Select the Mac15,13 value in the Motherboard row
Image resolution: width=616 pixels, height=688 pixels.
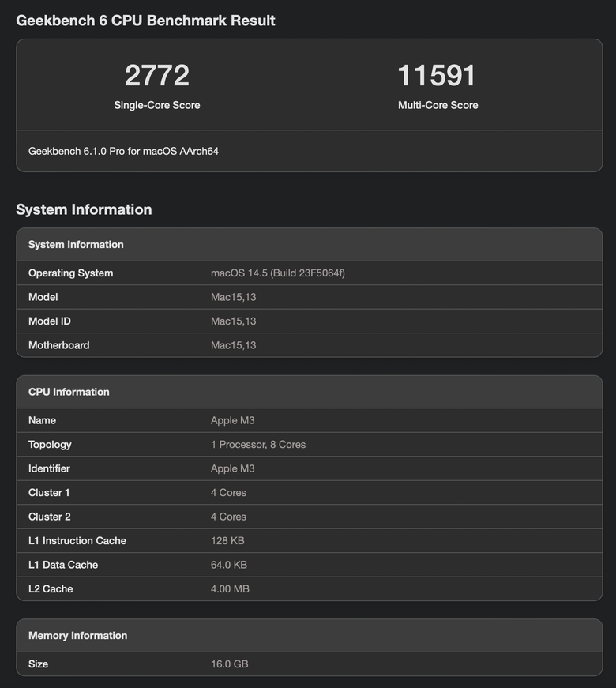pyautogui.click(x=234, y=345)
